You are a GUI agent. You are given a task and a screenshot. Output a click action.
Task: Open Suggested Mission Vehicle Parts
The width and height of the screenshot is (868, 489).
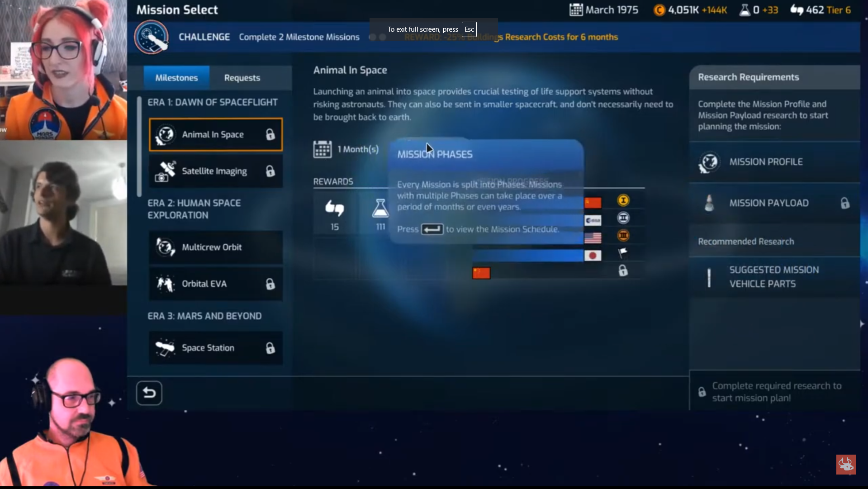coord(774,277)
